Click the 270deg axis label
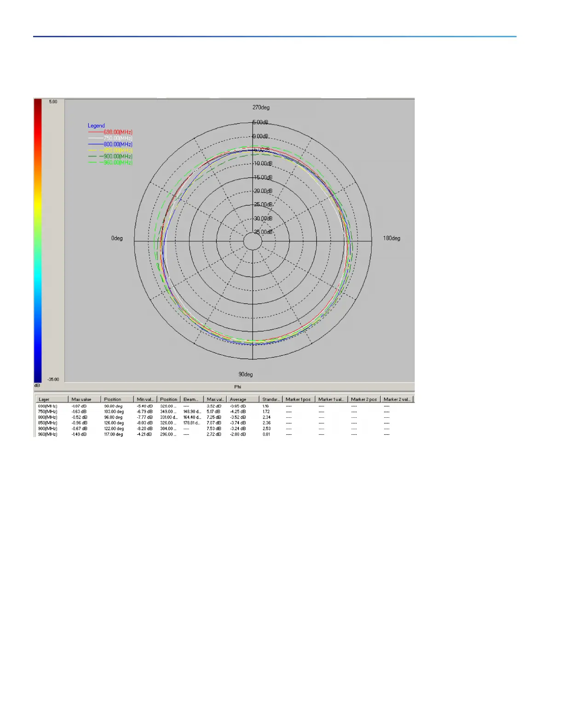Viewport: 563px width, 728px height. click(261, 108)
